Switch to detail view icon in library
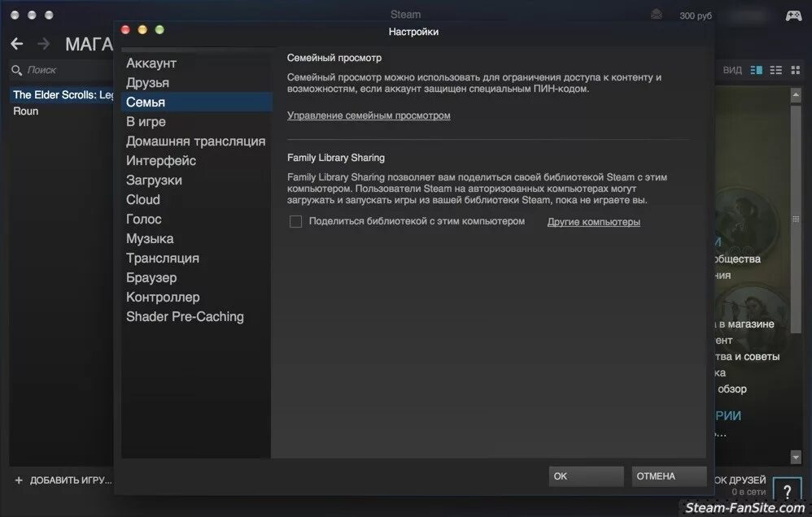812x517 pixels. (x=756, y=70)
